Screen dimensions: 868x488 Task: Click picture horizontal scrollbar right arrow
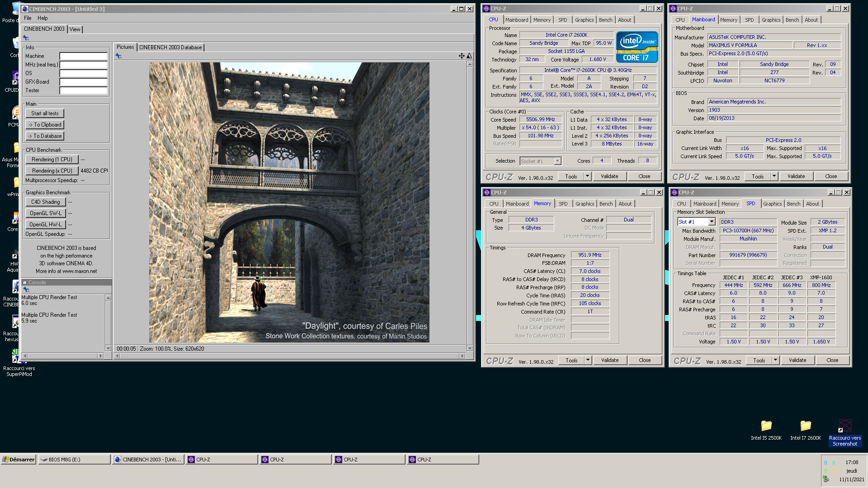[x=462, y=356]
